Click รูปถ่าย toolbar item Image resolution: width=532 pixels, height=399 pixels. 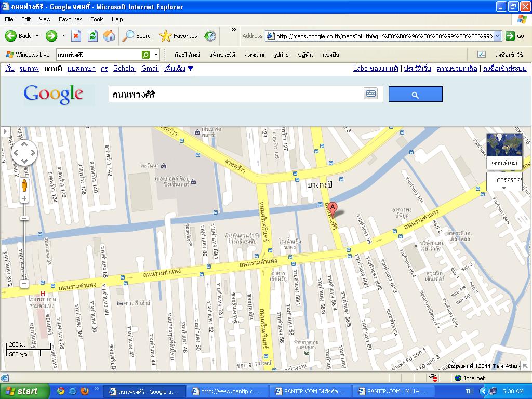tap(281, 55)
